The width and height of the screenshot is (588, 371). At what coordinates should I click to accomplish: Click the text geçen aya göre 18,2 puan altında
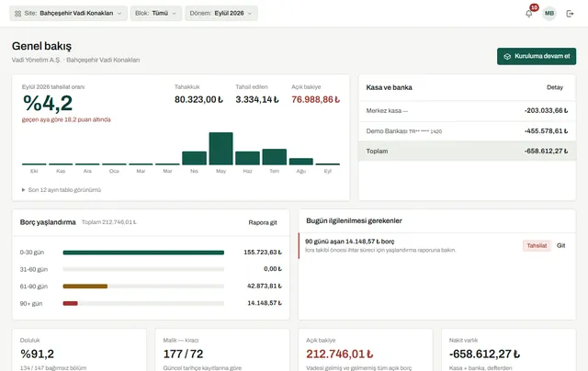point(66,119)
